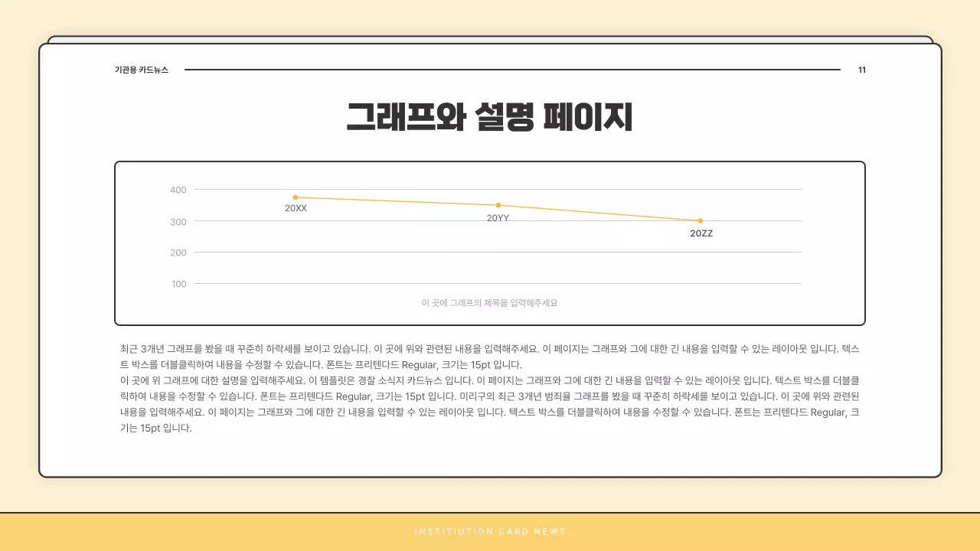Select the 20ZZ category label
This screenshot has height=551, width=980.
point(701,233)
